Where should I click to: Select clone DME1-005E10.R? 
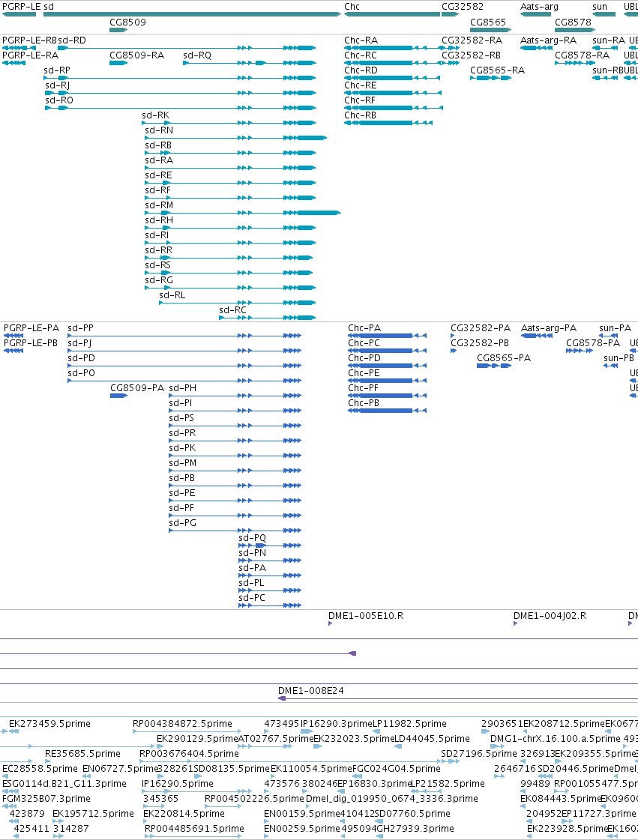click(x=331, y=623)
